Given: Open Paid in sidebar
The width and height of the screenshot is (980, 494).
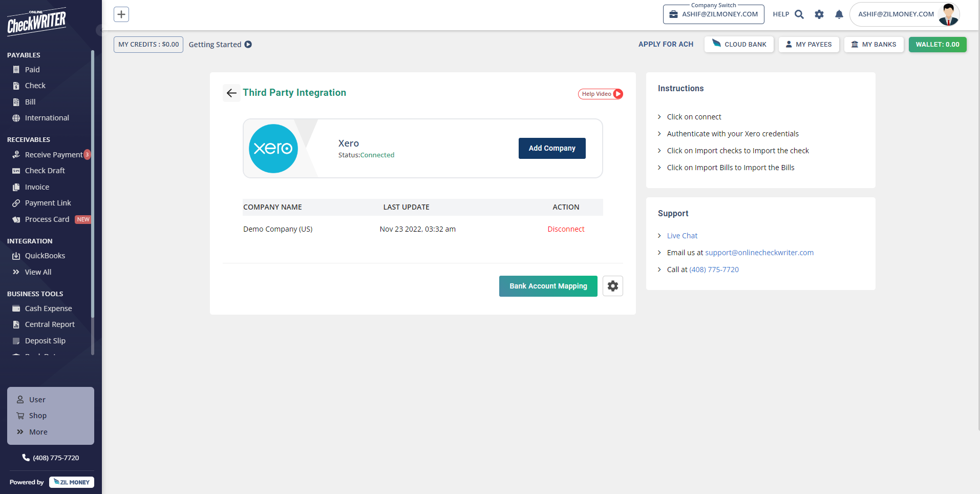Looking at the screenshot, I should [x=32, y=70].
